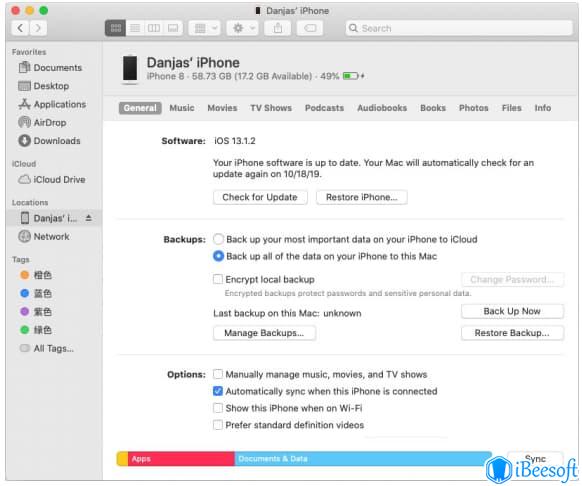Switch to the TV Shows tab
This screenshot has height=486, width=582.
point(271,108)
